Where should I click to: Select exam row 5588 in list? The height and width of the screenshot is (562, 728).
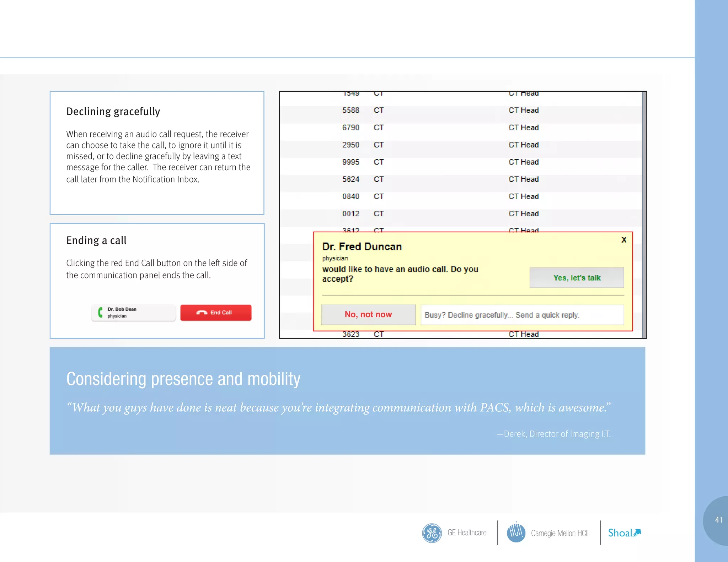click(351, 110)
